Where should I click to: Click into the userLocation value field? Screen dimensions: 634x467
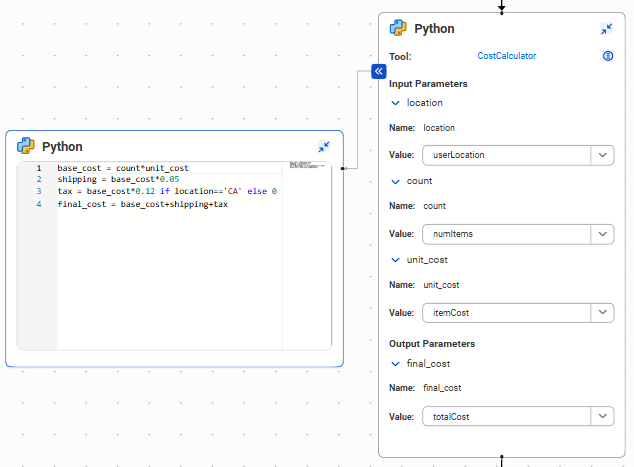[x=507, y=155]
